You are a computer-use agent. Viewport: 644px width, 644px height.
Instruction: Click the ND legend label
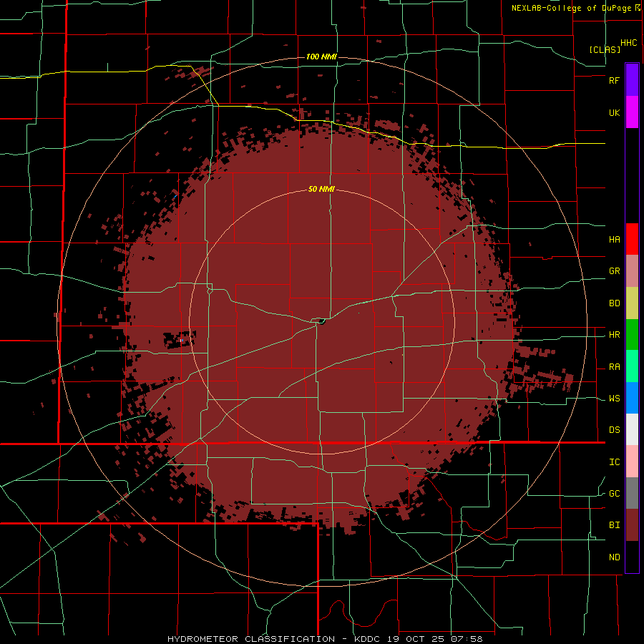[x=614, y=557]
